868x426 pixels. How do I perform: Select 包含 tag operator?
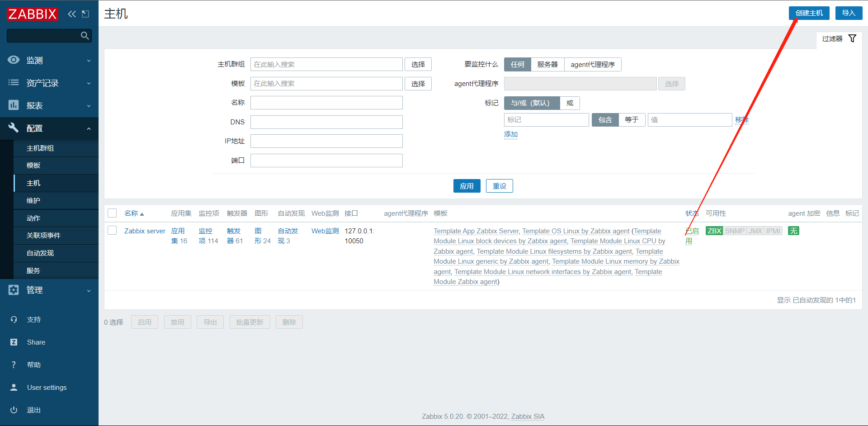[x=605, y=120]
